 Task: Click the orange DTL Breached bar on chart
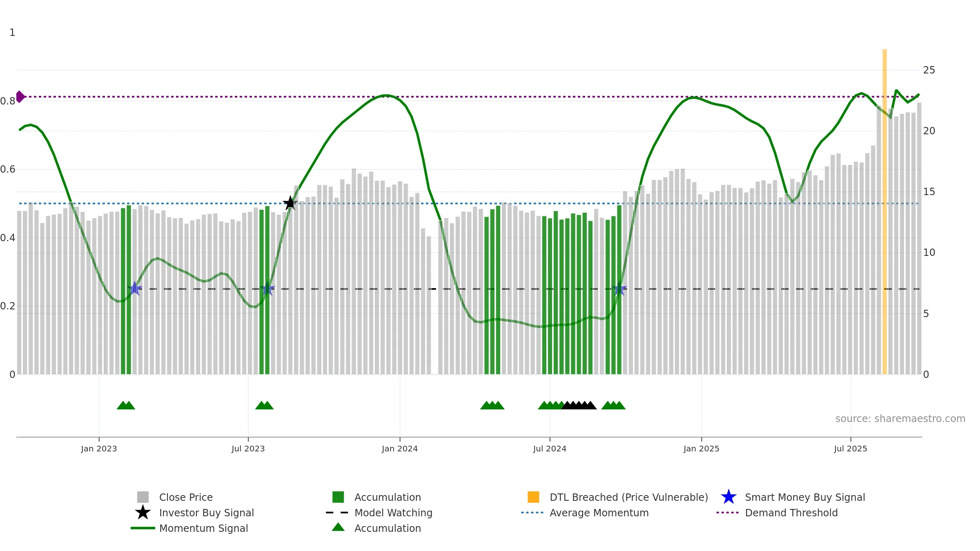(884, 211)
